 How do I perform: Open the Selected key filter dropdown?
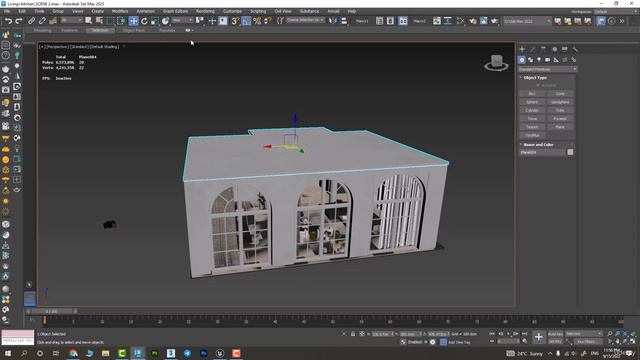pos(584,334)
